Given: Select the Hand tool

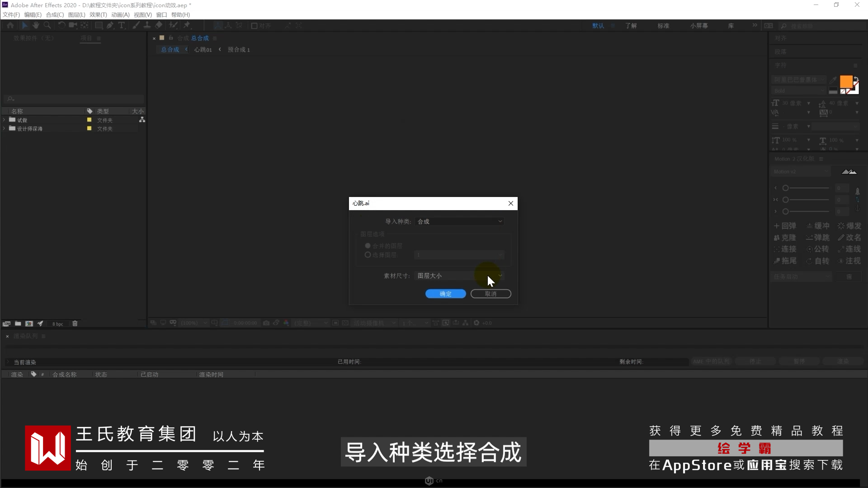Looking at the screenshot, I should pyautogui.click(x=36, y=25).
